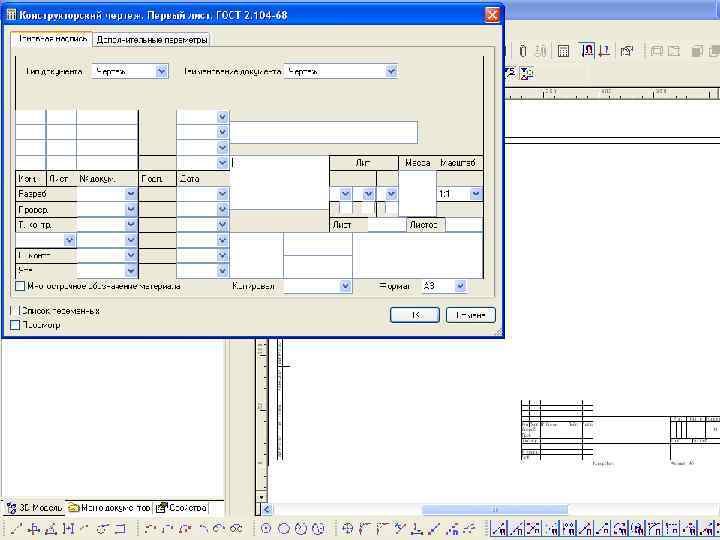Confirm the dialog with OK button
The height and width of the screenshot is (540, 720).
click(415, 315)
